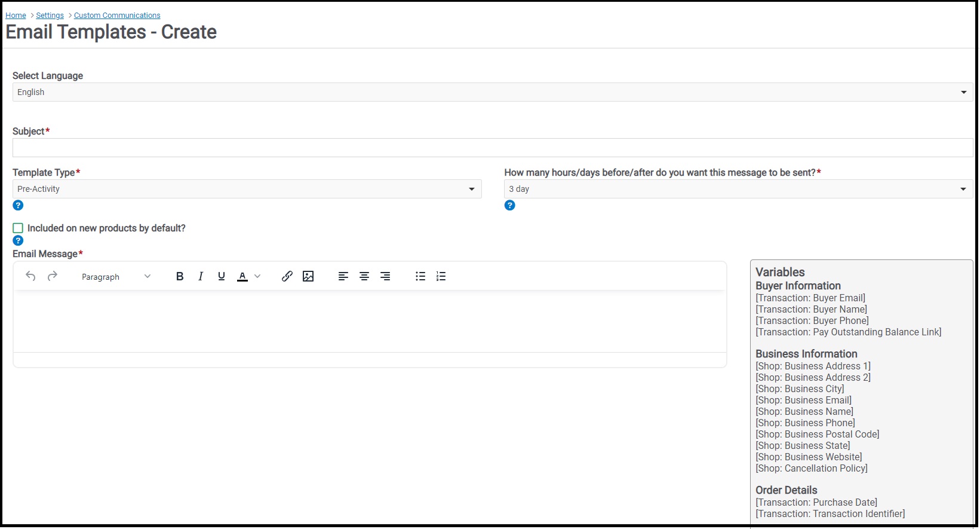
Task: Enable Included on new products by default
Action: pos(18,228)
